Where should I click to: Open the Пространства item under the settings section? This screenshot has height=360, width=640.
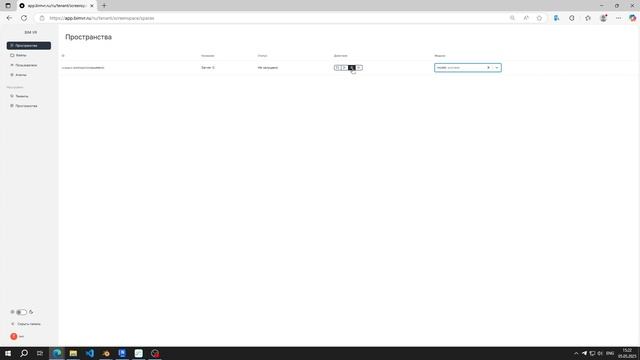24,106
